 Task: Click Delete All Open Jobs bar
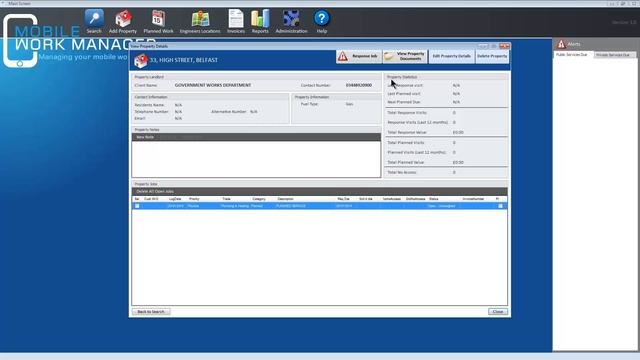(x=320, y=191)
